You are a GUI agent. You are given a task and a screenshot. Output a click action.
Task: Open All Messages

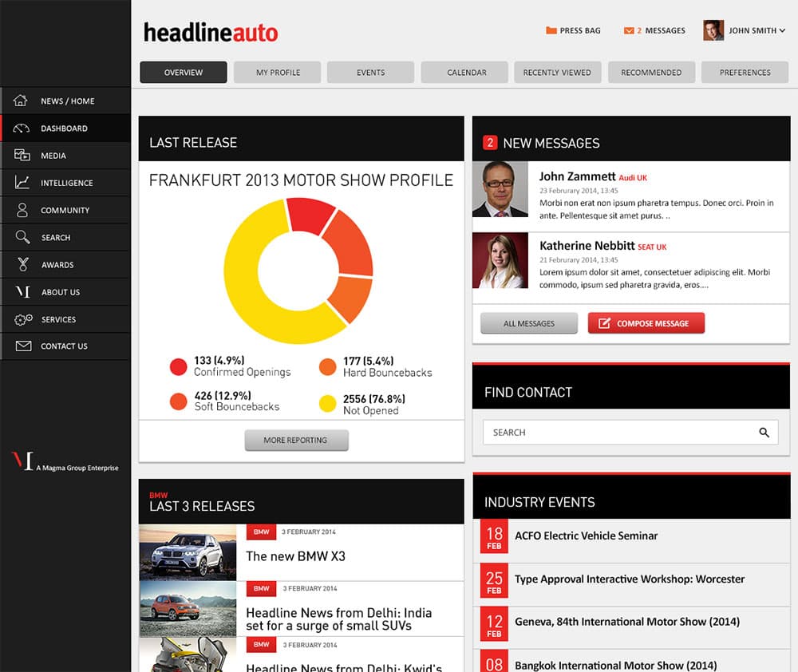tap(528, 322)
